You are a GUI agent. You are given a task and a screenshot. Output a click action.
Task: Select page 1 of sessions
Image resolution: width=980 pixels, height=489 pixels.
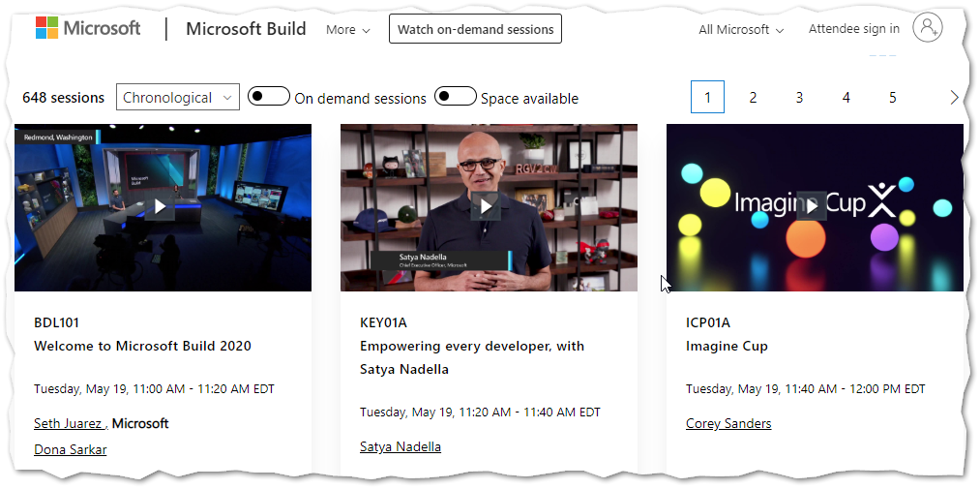coord(707,97)
